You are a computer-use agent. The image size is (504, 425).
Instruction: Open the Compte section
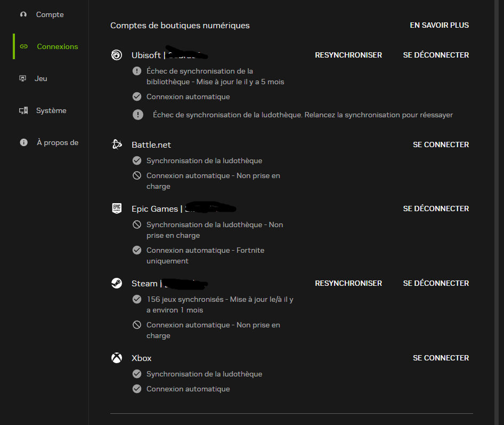point(50,14)
